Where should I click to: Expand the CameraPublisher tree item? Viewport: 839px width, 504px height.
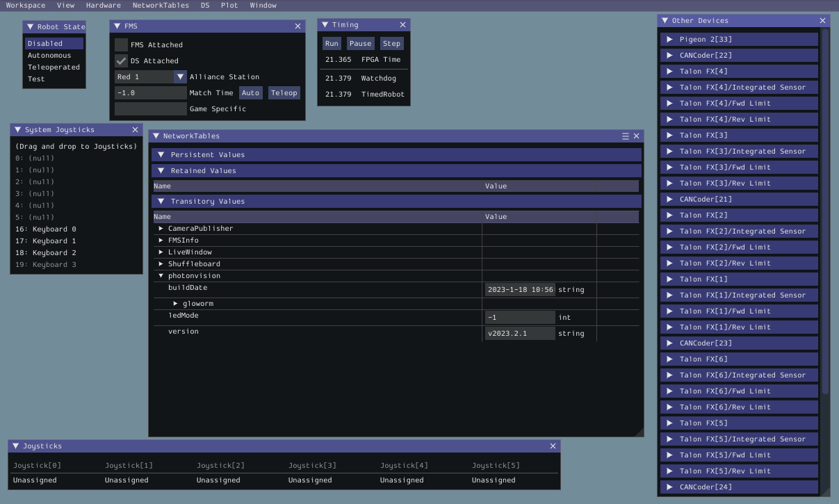(x=161, y=228)
